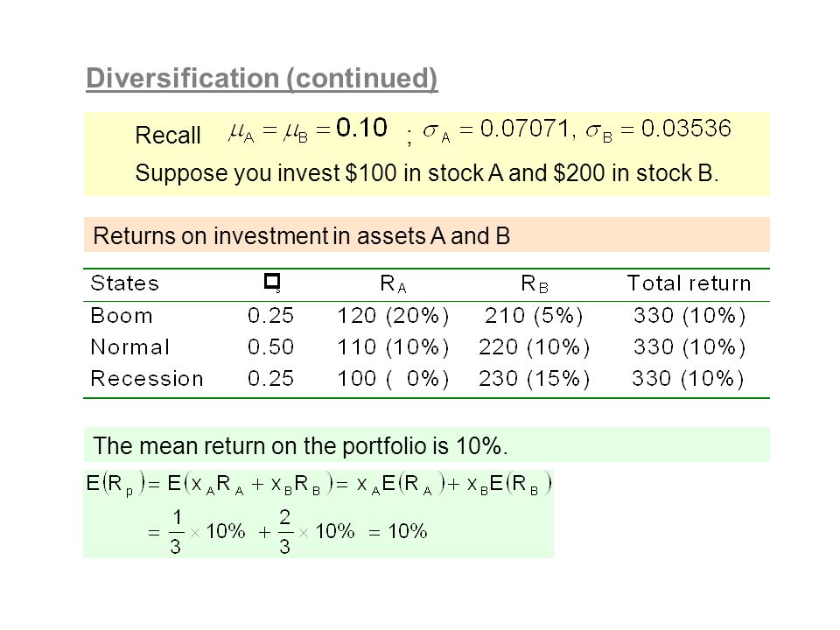Click the Diversification (continued) title

point(262,79)
